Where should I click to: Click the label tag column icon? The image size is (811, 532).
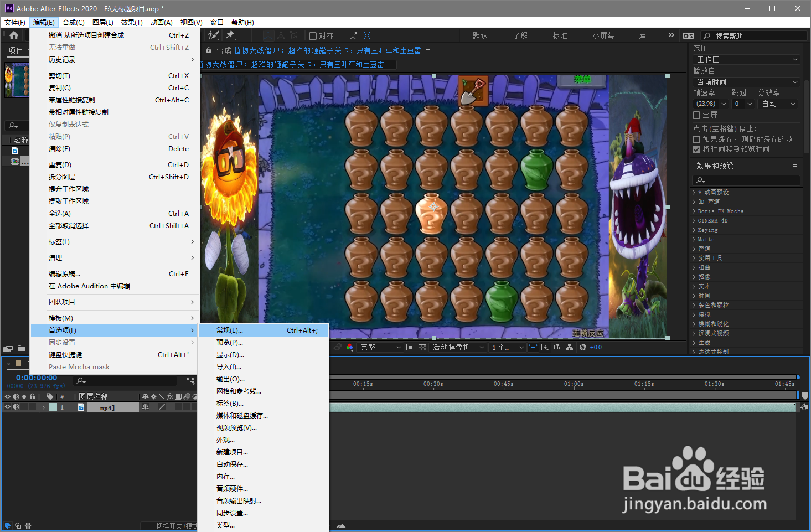50,396
